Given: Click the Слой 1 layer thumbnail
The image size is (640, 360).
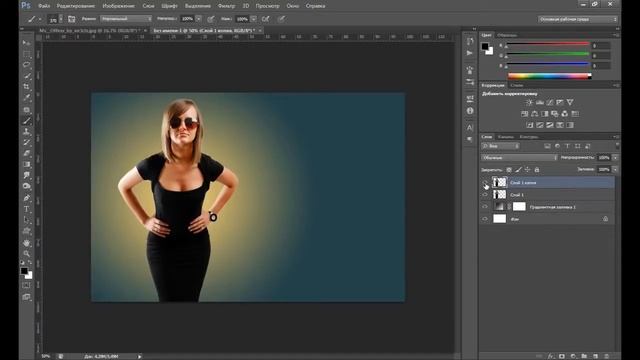Looking at the screenshot, I should (499, 195).
